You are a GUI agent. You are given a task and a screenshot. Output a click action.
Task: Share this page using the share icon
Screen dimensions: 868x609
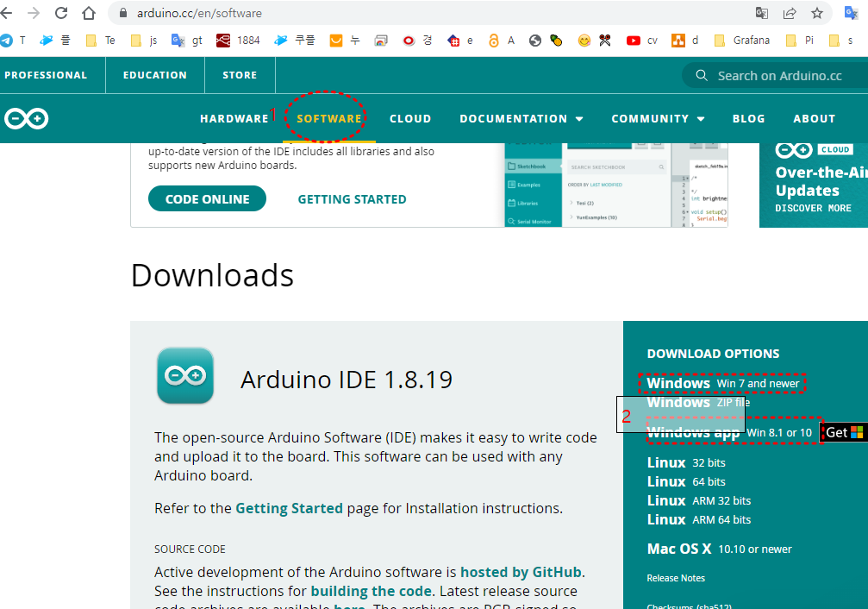tap(790, 13)
